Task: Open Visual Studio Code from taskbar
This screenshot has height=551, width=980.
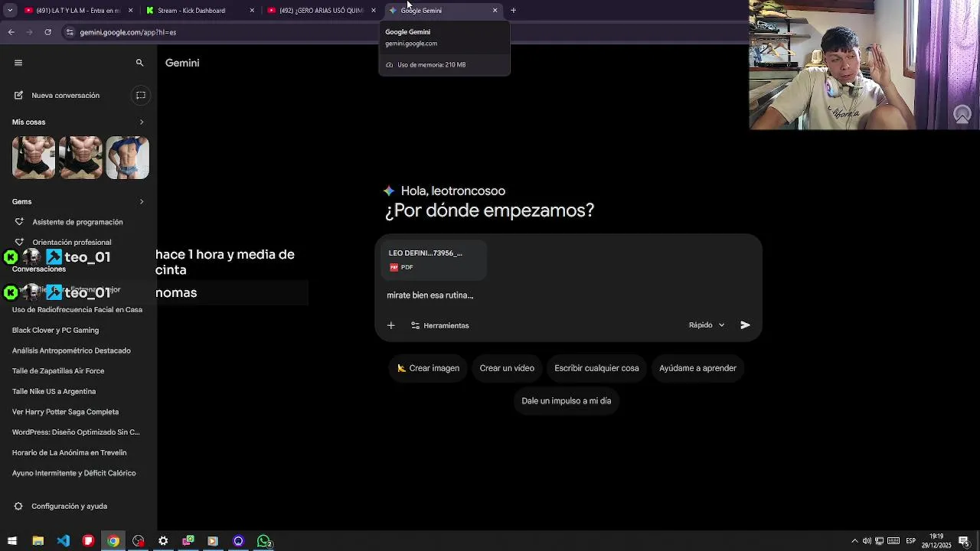Action: pos(63,541)
